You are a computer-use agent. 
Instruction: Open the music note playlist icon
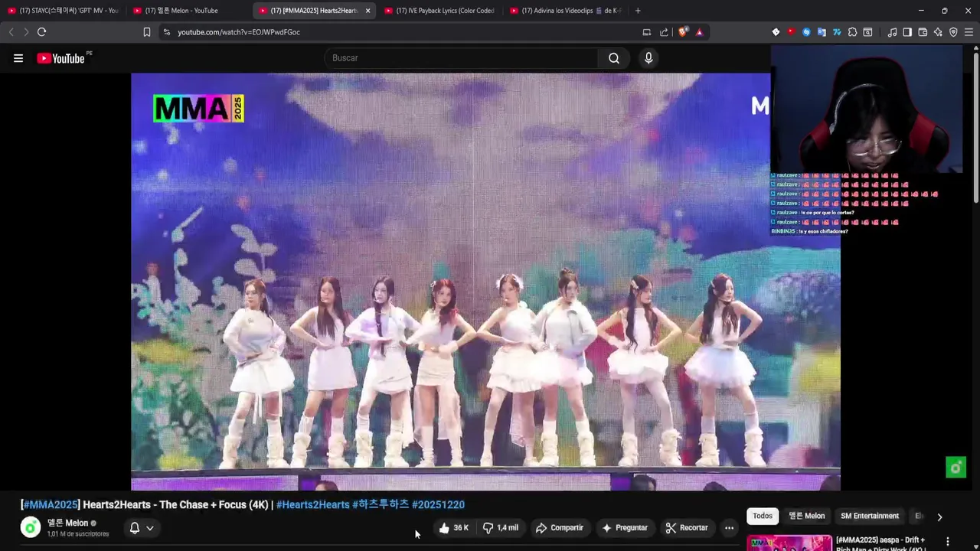tap(892, 32)
